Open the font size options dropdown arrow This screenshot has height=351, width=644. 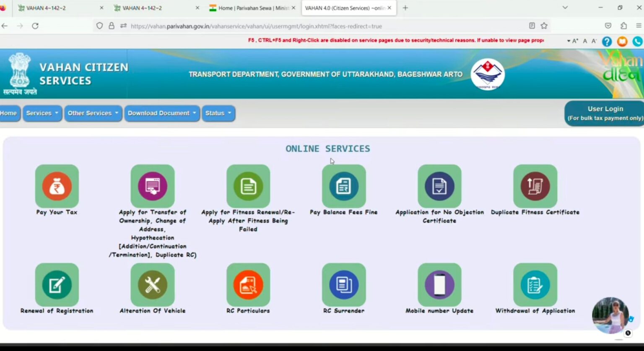[x=569, y=41]
